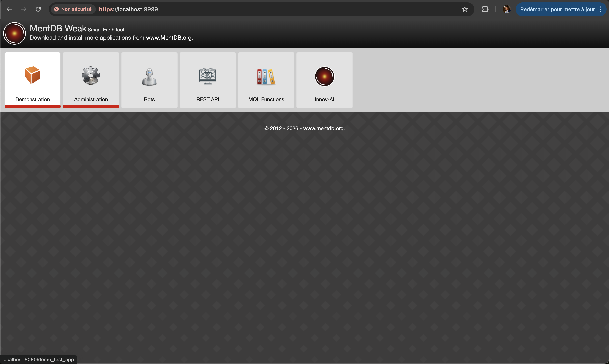This screenshot has width=609, height=364.
Task: Open the www.mentdb.org footer link
Action: click(x=323, y=128)
